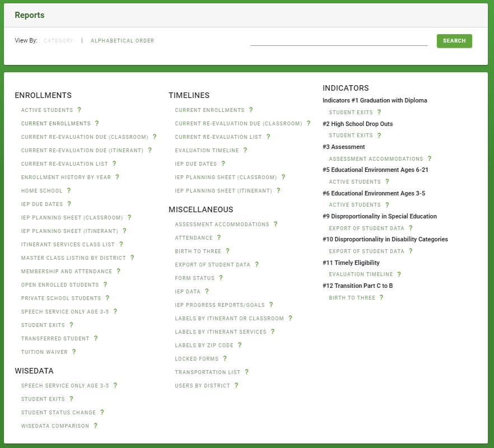
Task: Click help icon next to IEP Progress Reports/Goals
Action: (271, 305)
